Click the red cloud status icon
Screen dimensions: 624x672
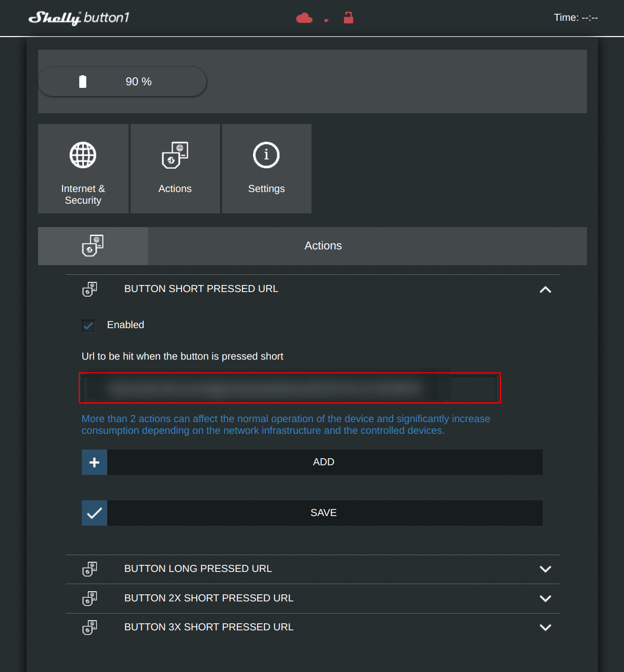pyautogui.click(x=304, y=18)
